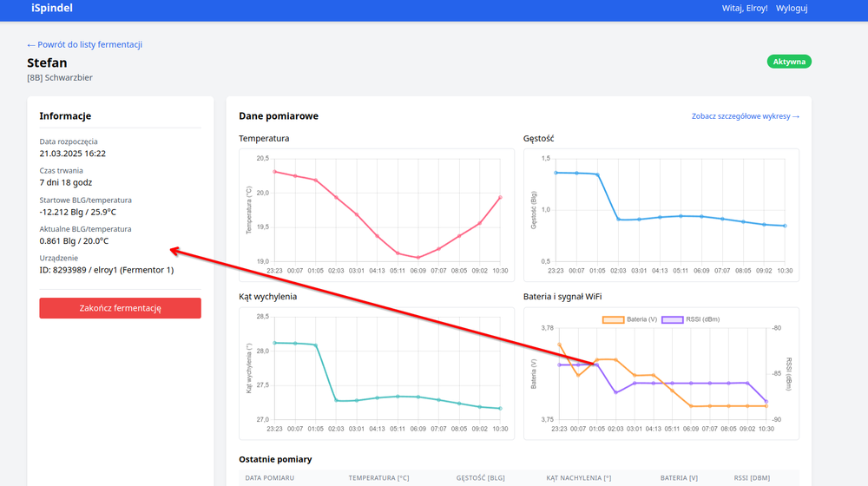Click the iSpindel logo in header
Image resolution: width=868 pixels, height=486 pixels.
(x=52, y=9)
